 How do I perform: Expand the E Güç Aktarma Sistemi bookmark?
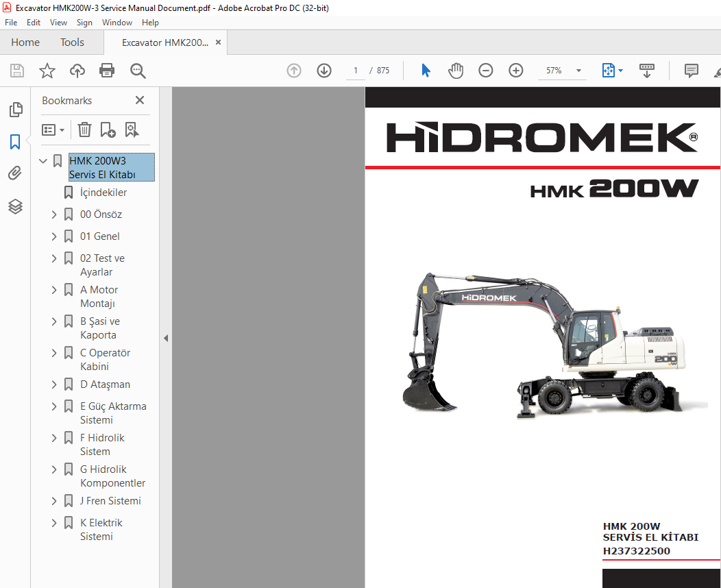pos(54,406)
